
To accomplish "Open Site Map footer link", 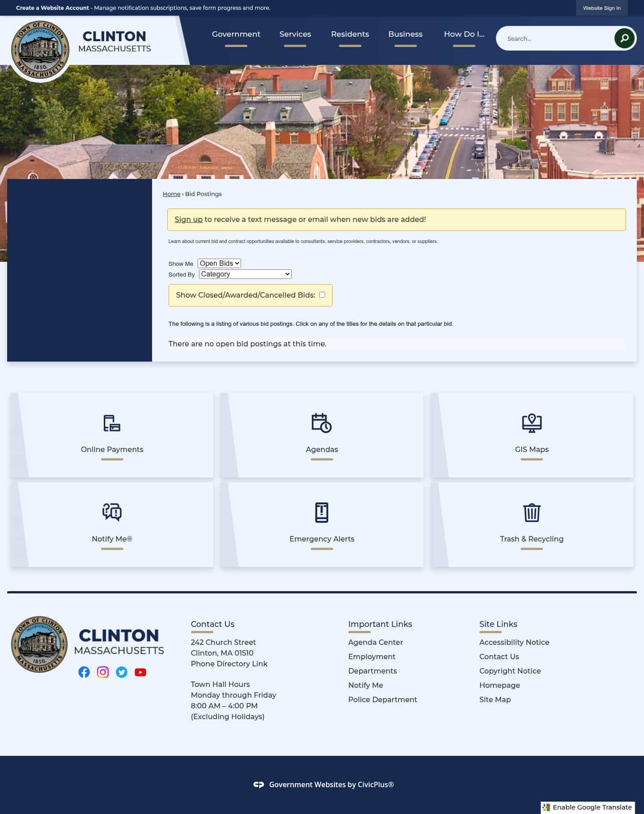I will (495, 699).
